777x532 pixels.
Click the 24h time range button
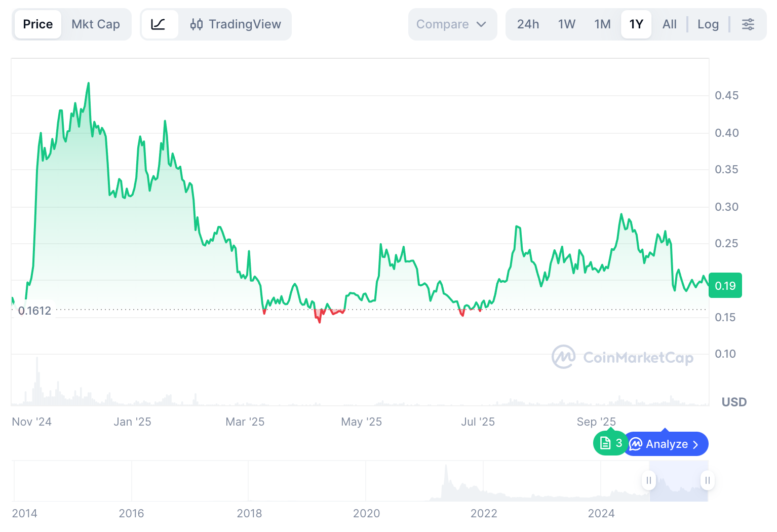pos(528,24)
